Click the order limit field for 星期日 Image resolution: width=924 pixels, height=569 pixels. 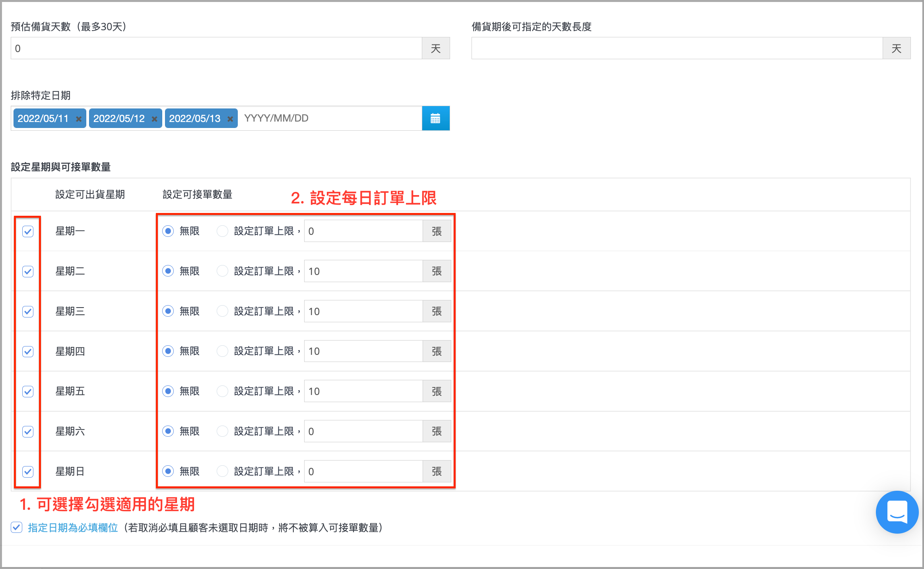(363, 471)
